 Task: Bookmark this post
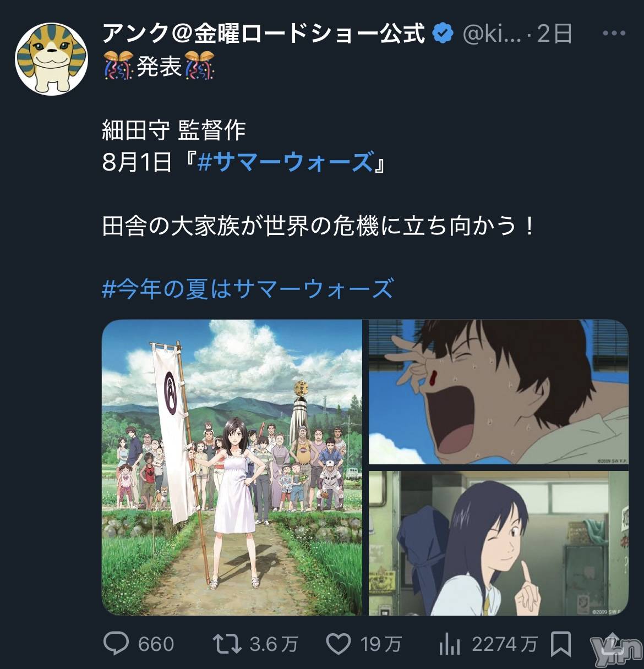pyautogui.click(x=561, y=644)
